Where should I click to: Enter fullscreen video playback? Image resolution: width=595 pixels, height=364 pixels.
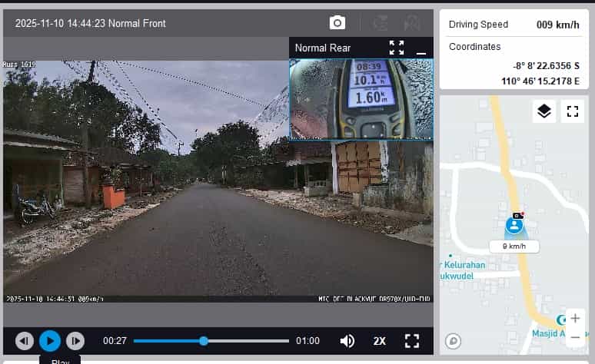[412, 341]
